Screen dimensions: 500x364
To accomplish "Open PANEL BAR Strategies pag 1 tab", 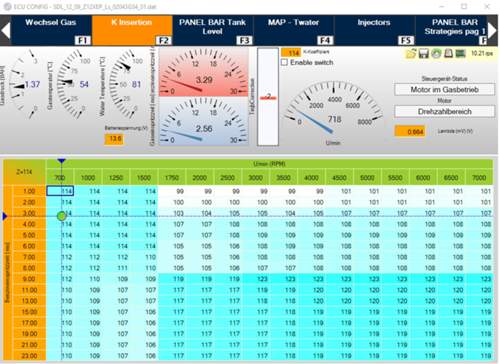I will [x=451, y=30].
